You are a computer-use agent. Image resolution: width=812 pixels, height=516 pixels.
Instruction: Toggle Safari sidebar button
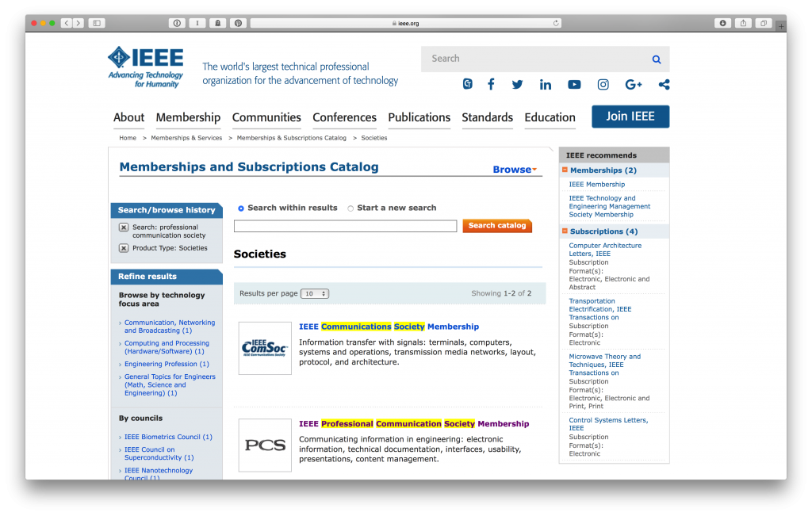[x=97, y=23]
